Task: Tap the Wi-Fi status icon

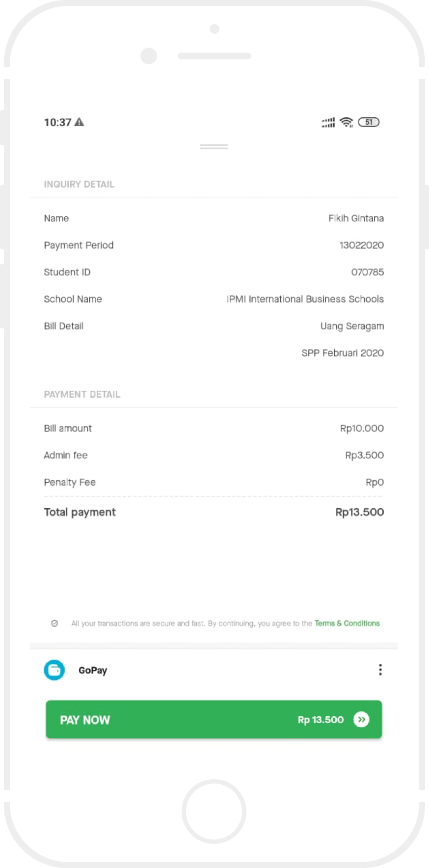Action: tap(347, 122)
